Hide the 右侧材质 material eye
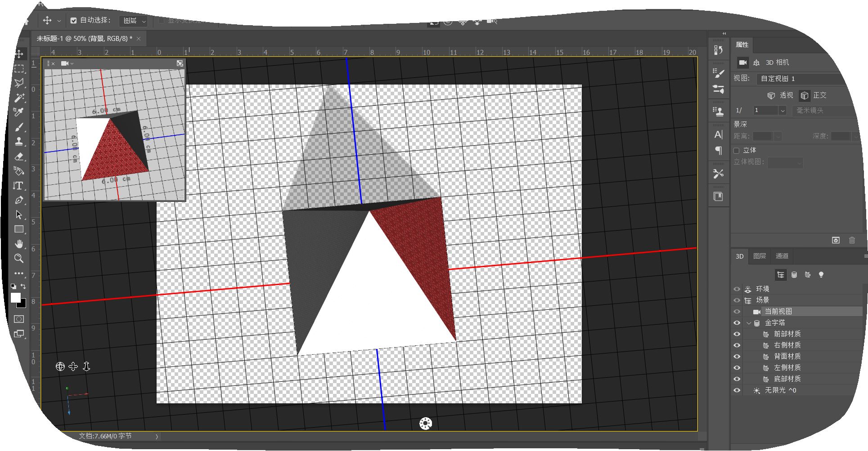This screenshot has width=868, height=451. tap(737, 345)
